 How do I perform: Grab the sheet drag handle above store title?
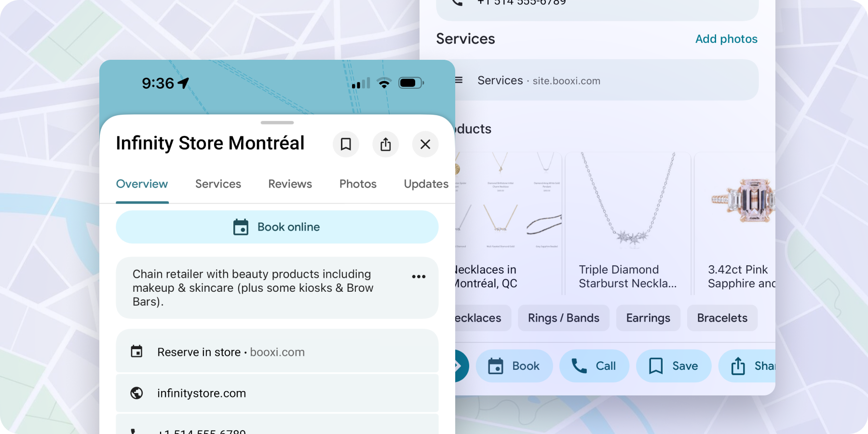point(277,122)
